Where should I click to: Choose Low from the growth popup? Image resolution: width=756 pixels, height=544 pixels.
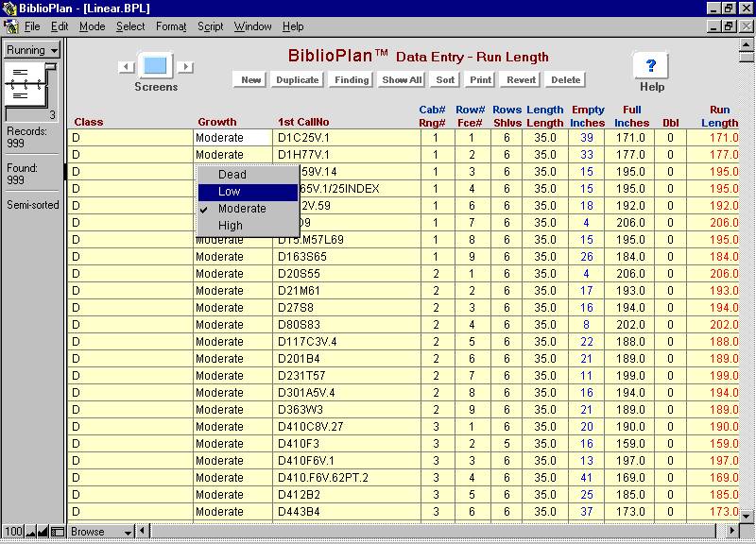[248, 192]
